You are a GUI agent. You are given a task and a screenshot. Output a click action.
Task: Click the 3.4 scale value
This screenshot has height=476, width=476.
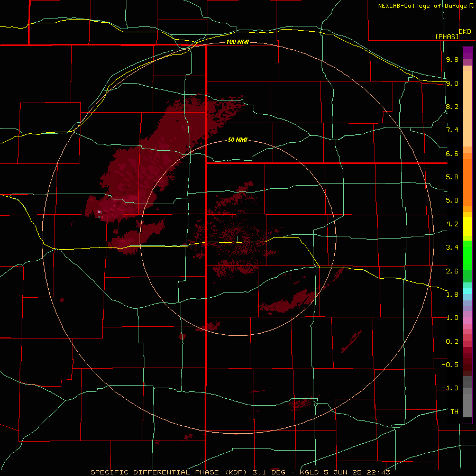click(452, 248)
